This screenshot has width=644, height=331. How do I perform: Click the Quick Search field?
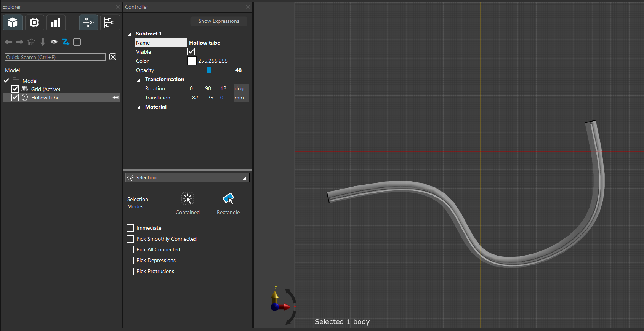(x=55, y=57)
